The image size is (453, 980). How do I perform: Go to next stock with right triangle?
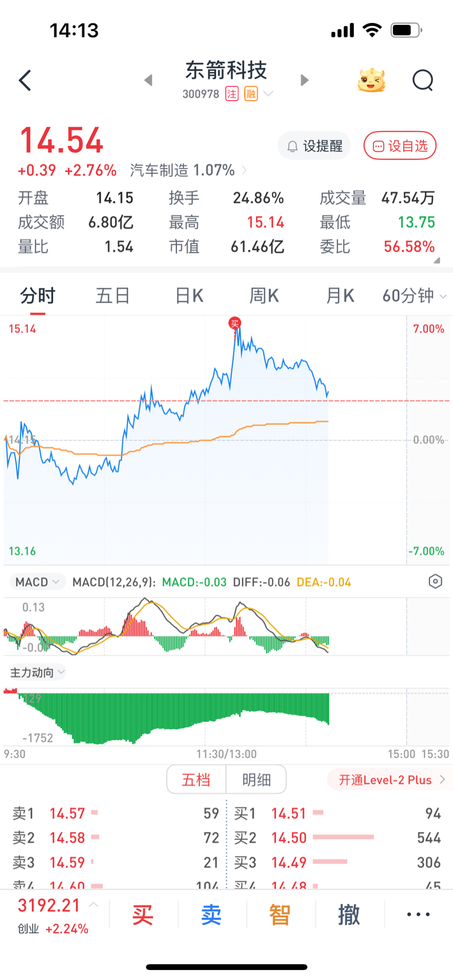pyautogui.click(x=304, y=80)
